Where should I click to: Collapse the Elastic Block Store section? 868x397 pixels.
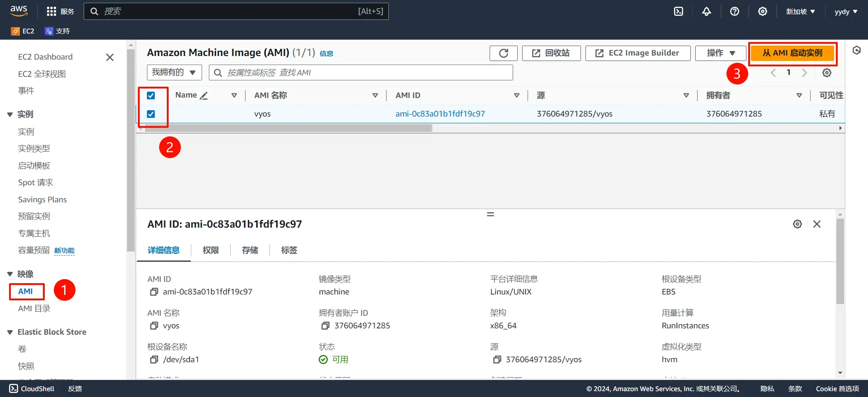pyautogui.click(x=10, y=332)
